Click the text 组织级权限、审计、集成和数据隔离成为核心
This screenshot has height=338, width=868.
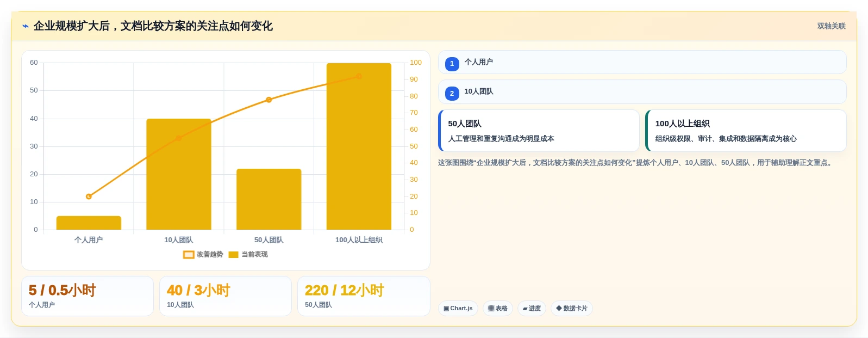(x=726, y=139)
